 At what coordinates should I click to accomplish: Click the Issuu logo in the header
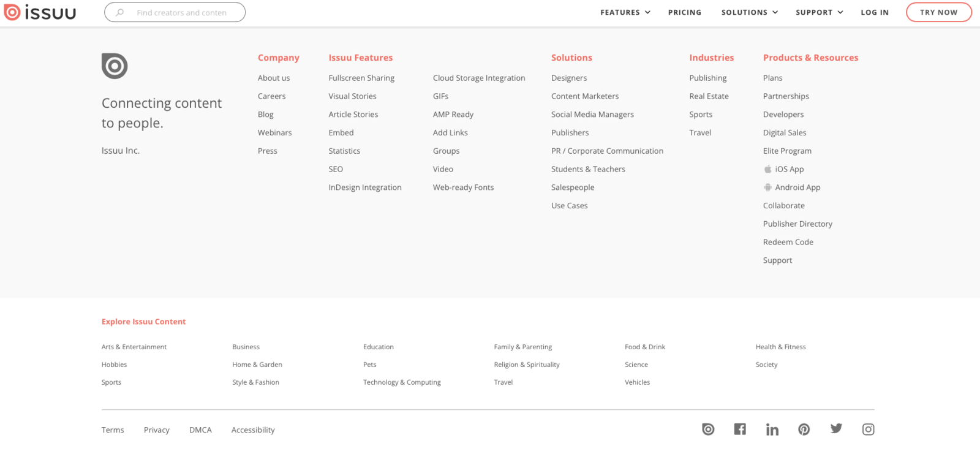(40, 12)
